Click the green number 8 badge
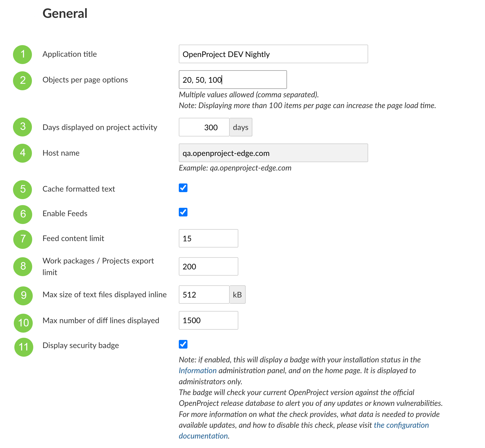This screenshot has width=485, height=448. [x=23, y=266]
